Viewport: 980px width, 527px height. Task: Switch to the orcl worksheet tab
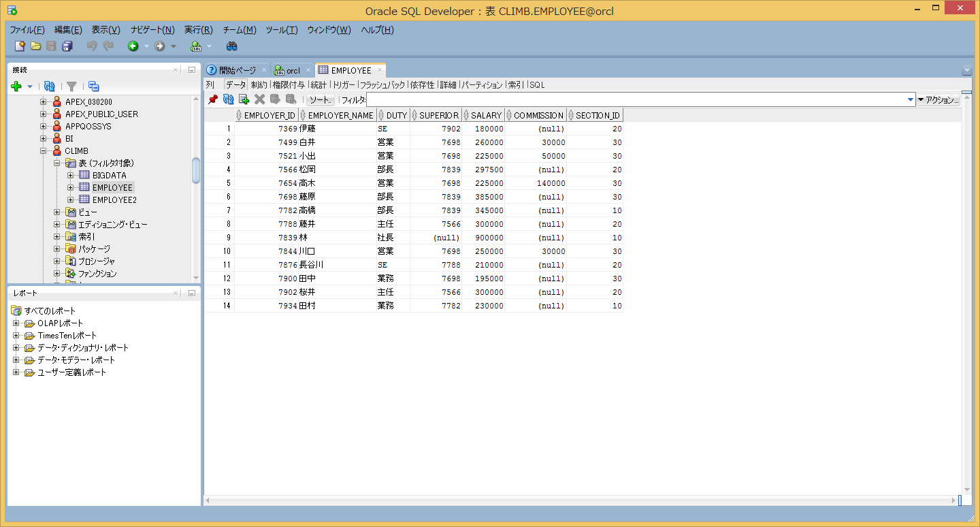[293, 70]
